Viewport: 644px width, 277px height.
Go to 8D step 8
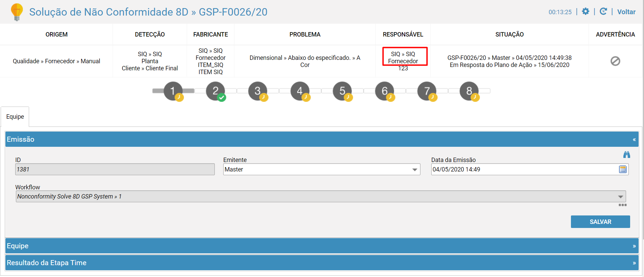pos(469,91)
